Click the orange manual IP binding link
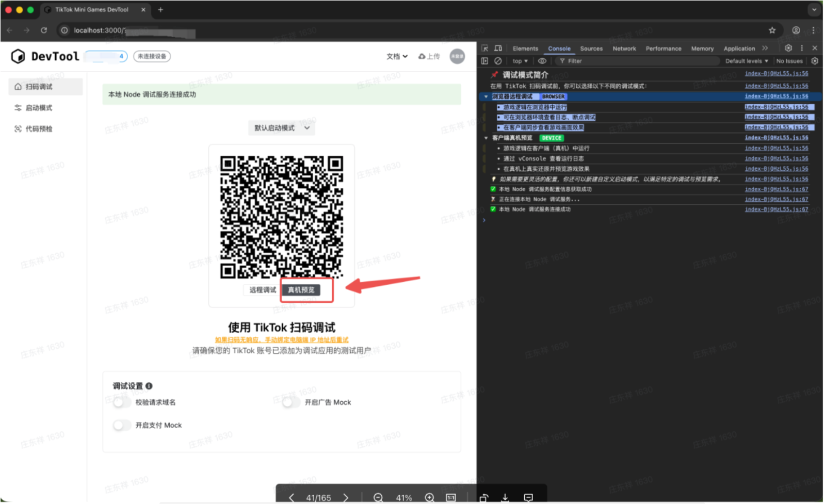 [282, 340]
